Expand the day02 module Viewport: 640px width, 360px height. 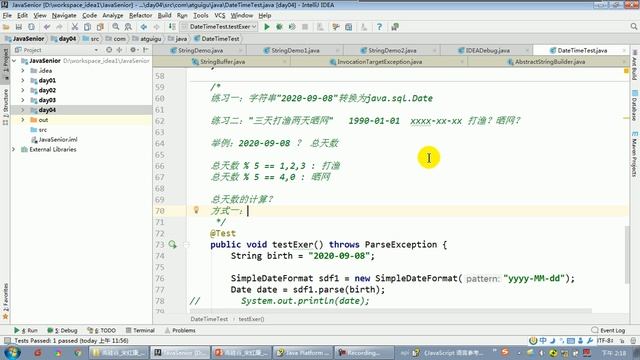23,90
